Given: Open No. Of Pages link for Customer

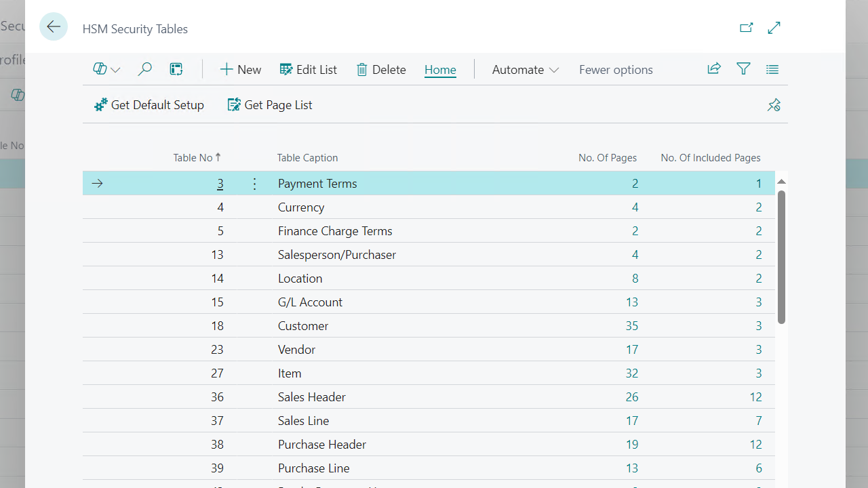Looking at the screenshot, I should tap(631, 326).
